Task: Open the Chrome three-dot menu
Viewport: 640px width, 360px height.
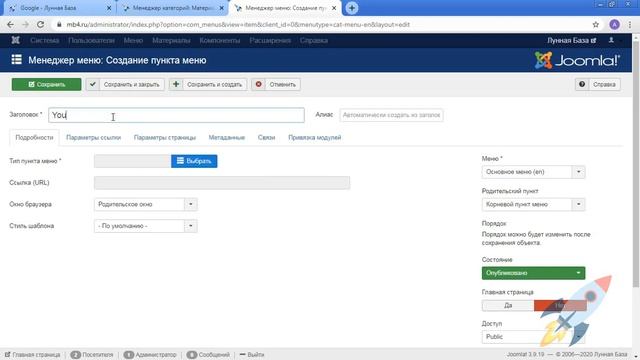Action: tap(630, 24)
